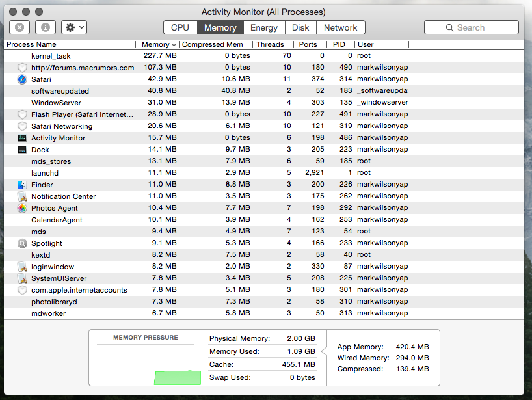The height and width of the screenshot is (400, 532).
Task: Click the _softwareupda user cell
Action: tap(382, 91)
